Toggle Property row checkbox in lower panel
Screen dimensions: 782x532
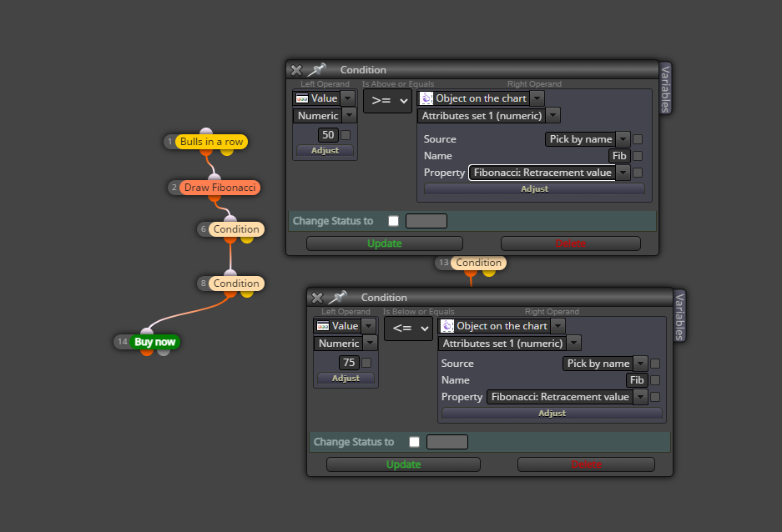655,397
